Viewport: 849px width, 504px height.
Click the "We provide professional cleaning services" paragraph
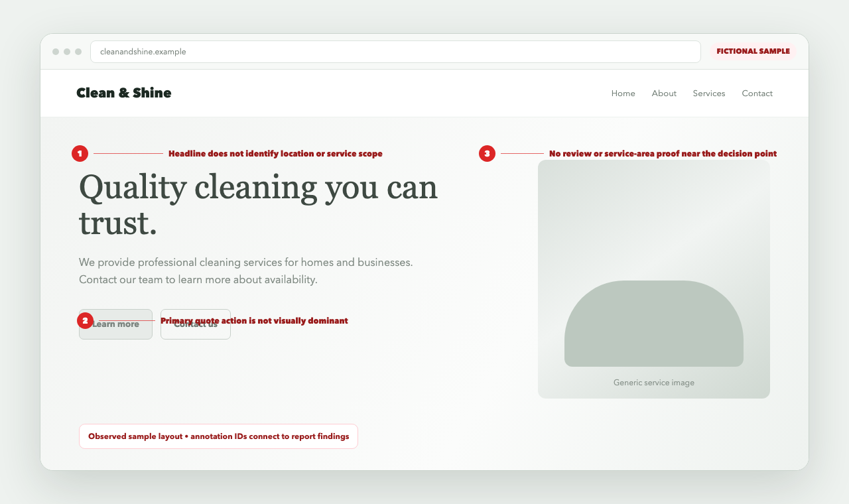(246, 271)
